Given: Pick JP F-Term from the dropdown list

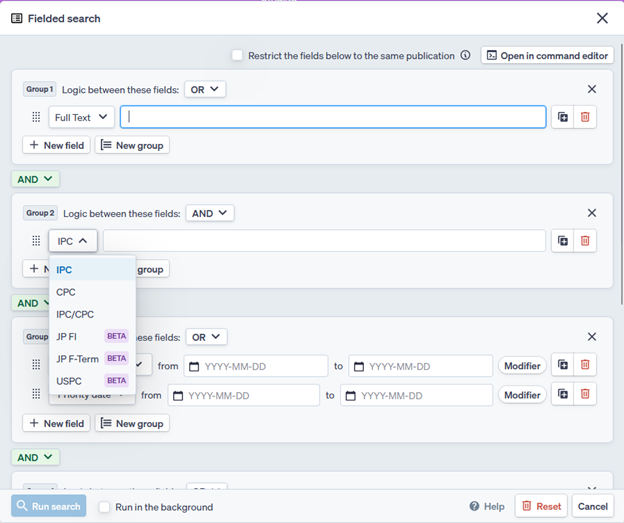Looking at the screenshot, I should tap(77, 358).
